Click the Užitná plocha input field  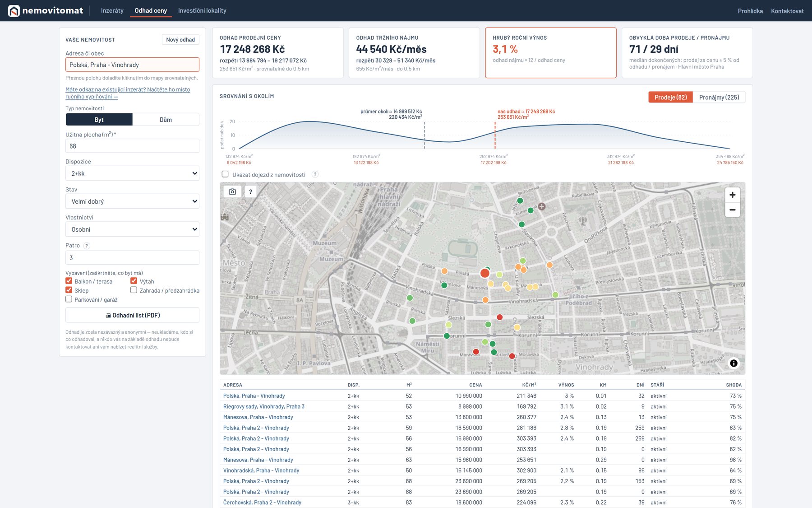pos(132,146)
